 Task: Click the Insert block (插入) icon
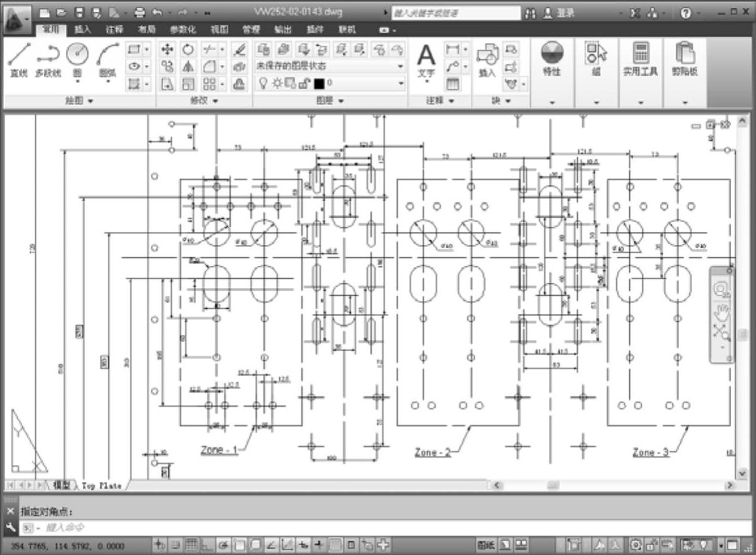487,59
